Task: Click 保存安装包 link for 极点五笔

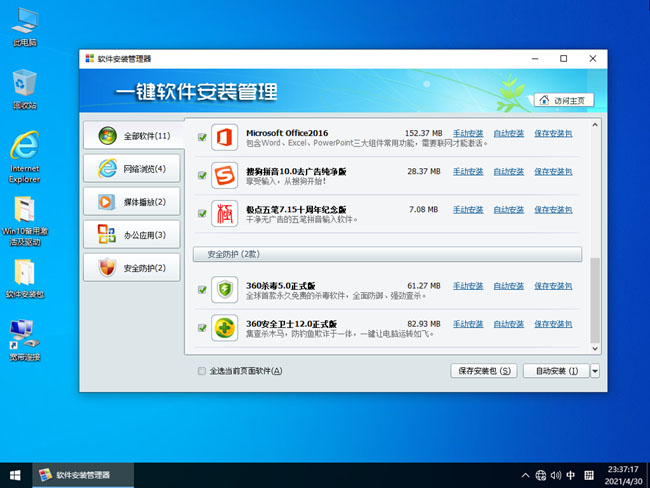Action: pyautogui.click(x=553, y=210)
